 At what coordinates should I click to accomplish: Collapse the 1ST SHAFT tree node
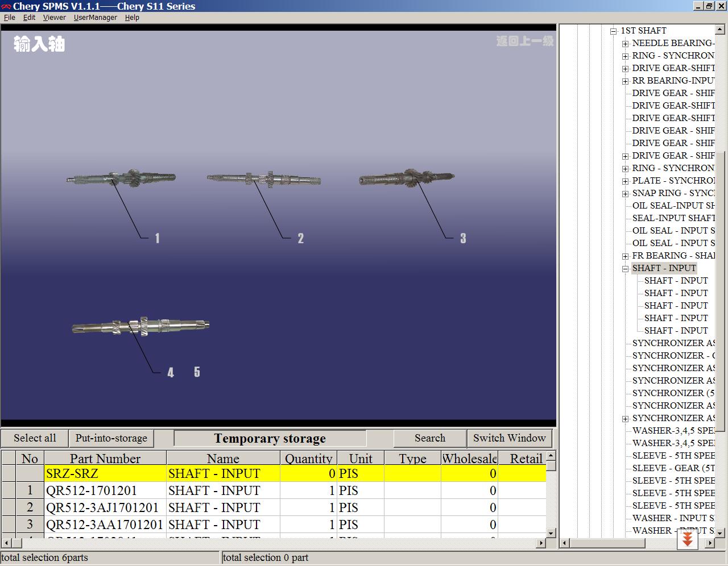pyautogui.click(x=613, y=31)
